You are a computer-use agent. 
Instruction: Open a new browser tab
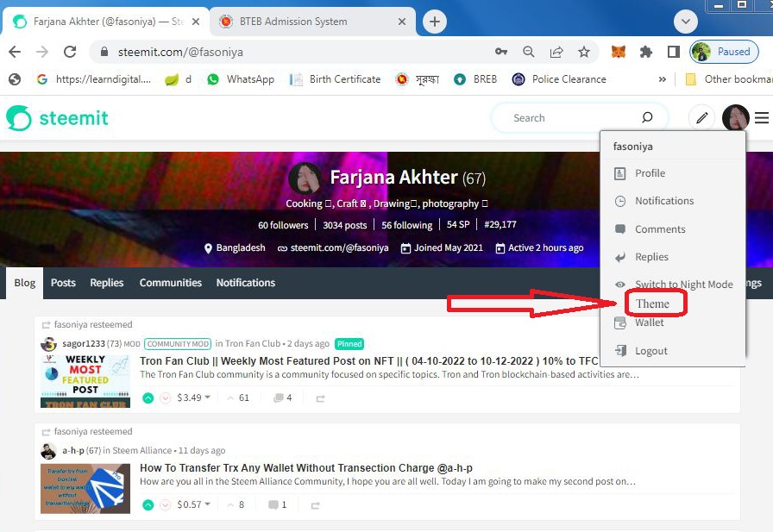434,22
